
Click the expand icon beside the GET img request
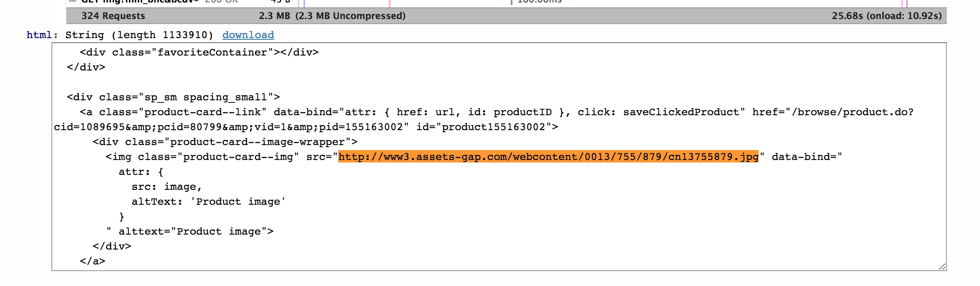coord(72,1)
